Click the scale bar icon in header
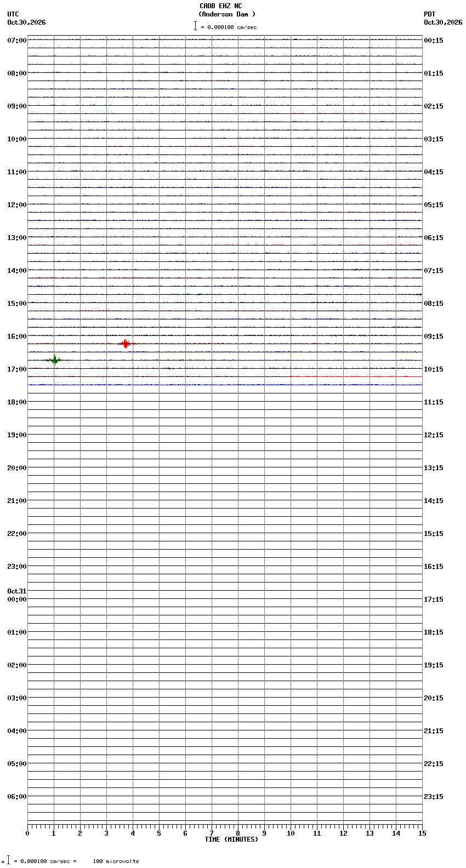Screen dimensions: 466x868 click(x=195, y=26)
